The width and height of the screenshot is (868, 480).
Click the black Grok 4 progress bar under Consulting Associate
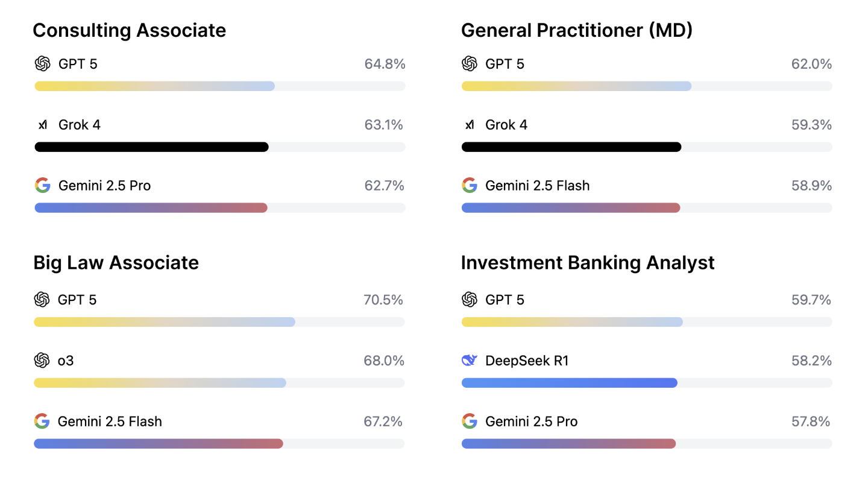151,147
